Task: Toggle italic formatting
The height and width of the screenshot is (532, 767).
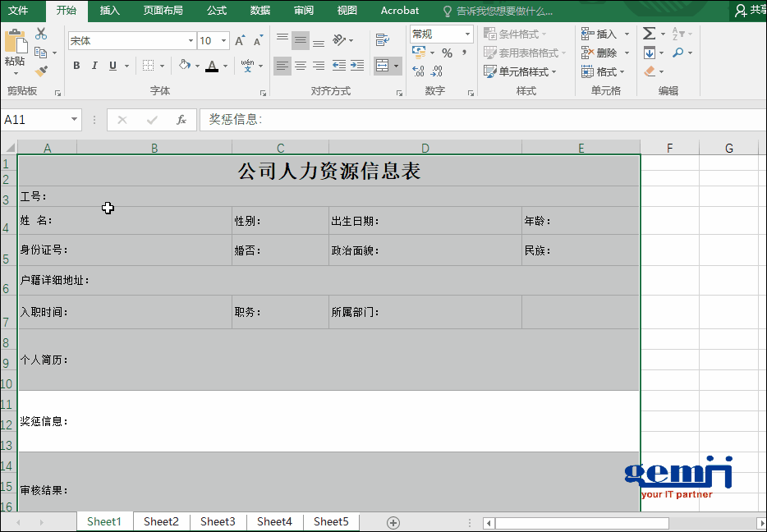Action: tap(94, 66)
